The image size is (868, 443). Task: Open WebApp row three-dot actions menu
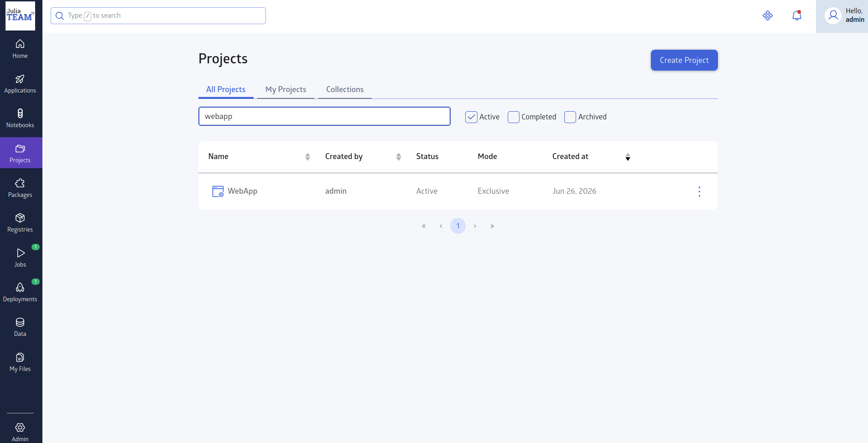coord(699,191)
